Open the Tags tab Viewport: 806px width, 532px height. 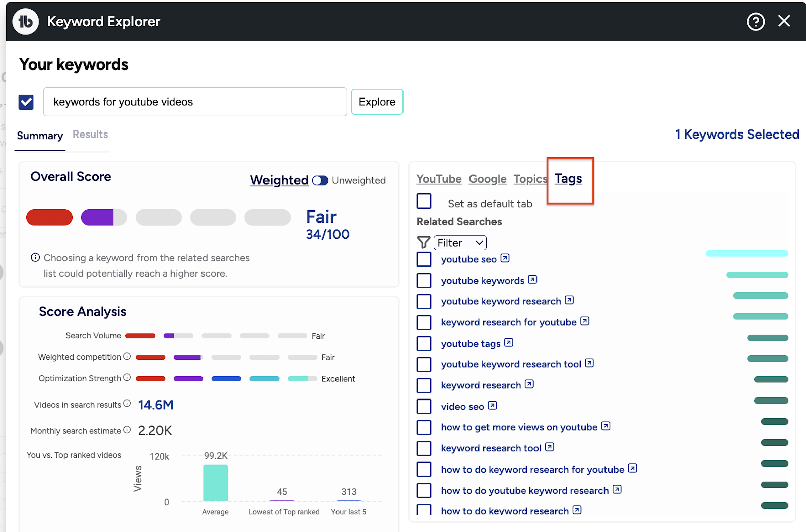[568, 179]
